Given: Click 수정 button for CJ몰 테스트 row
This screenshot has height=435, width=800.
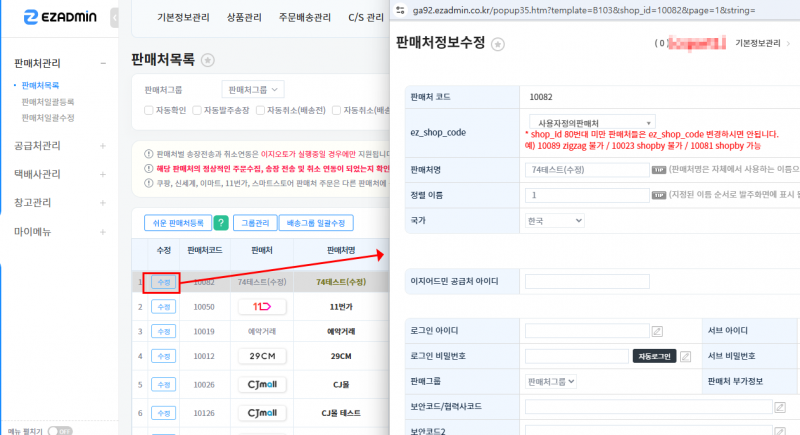Looking at the screenshot, I should (163, 413).
